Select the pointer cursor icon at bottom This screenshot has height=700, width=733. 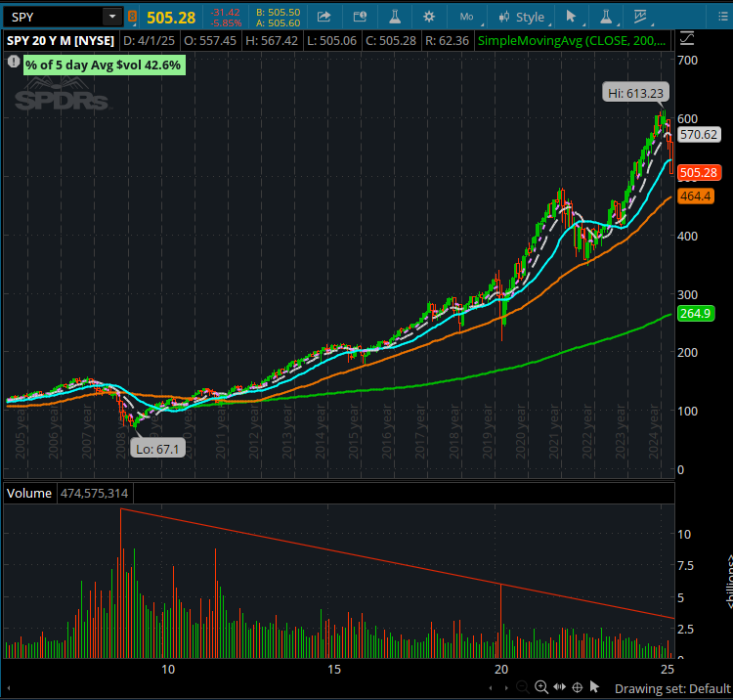pos(594,686)
